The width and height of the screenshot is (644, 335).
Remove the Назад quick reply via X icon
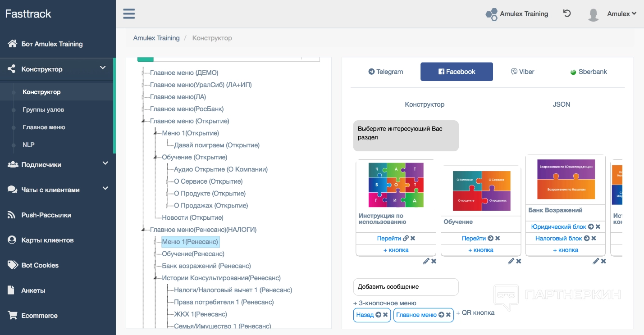(x=385, y=315)
